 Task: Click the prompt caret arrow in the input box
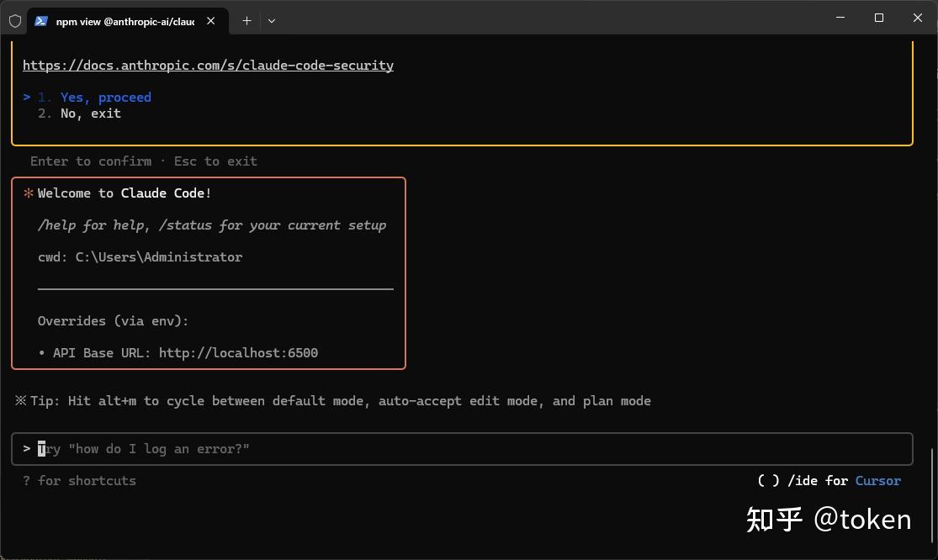27,449
